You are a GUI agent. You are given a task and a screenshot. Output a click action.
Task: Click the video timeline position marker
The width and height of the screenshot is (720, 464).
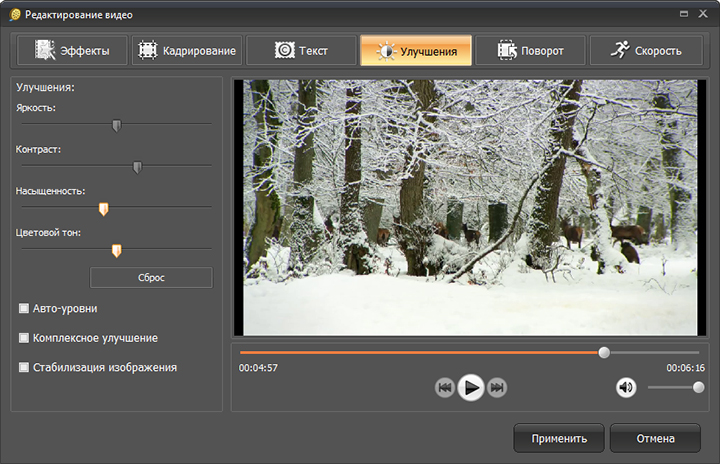(x=604, y=352)
